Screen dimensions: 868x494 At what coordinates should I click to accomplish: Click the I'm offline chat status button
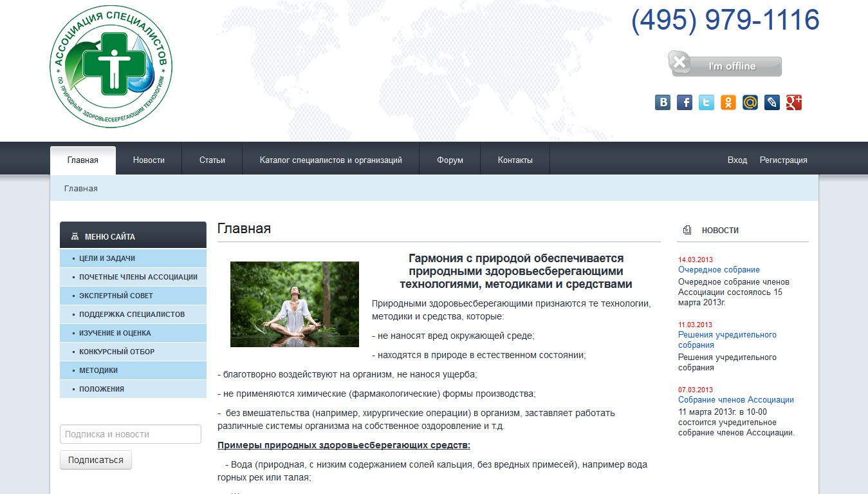(725, 64)
